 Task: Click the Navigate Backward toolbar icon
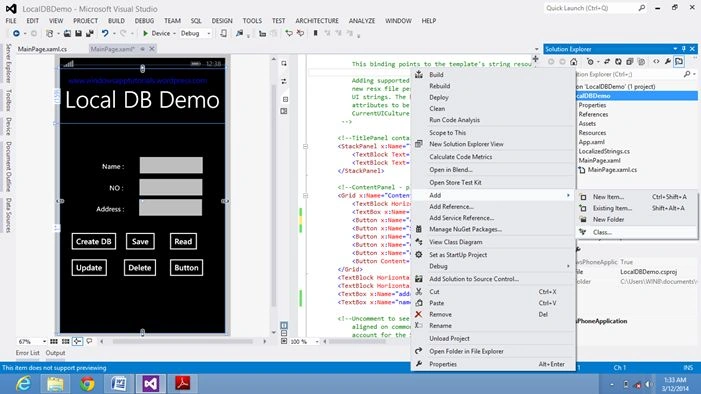pos(16,34)
